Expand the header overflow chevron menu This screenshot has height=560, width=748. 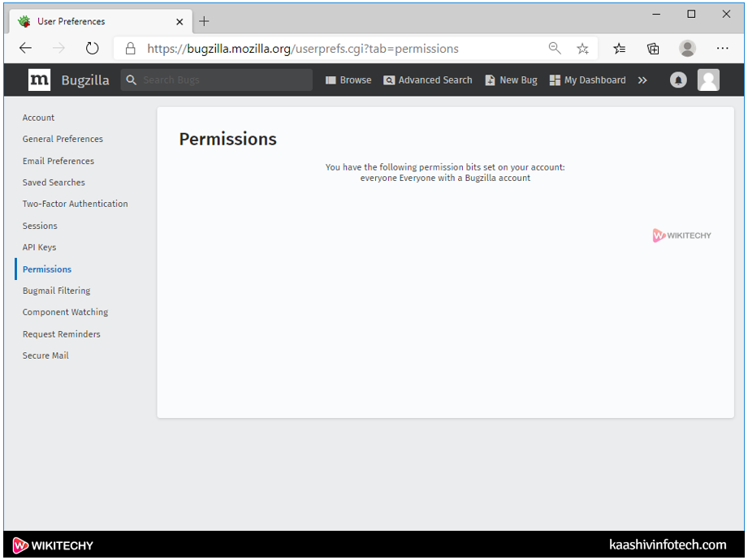click(642, 80)
